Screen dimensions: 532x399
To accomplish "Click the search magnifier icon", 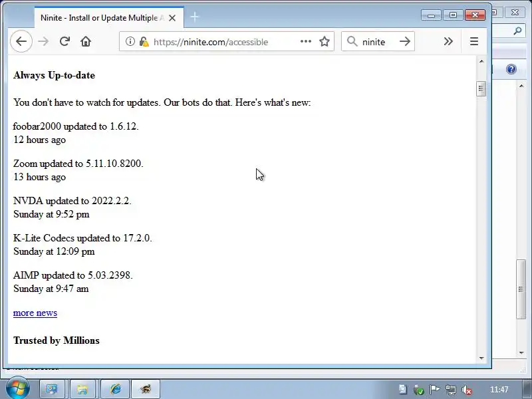I will tap(352, 41).
